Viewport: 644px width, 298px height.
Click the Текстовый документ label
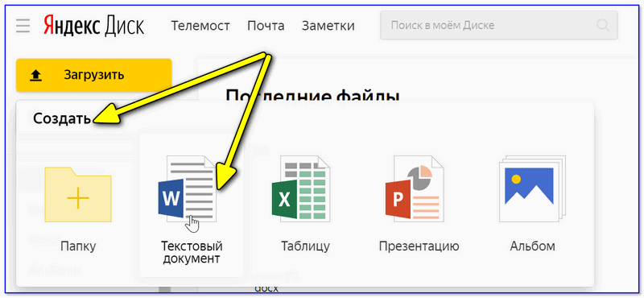pyautogui.click(x=192, y=252)
